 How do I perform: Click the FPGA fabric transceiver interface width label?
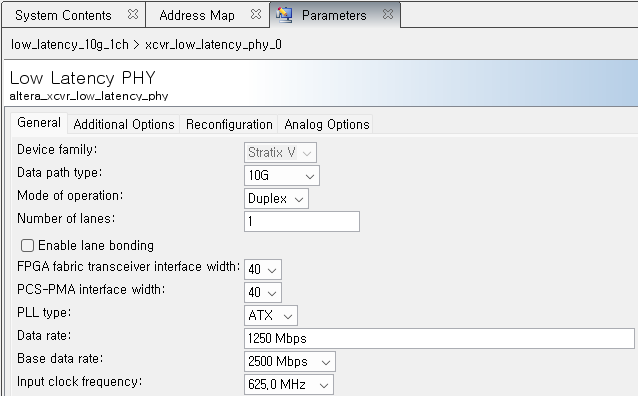[129, 267]
